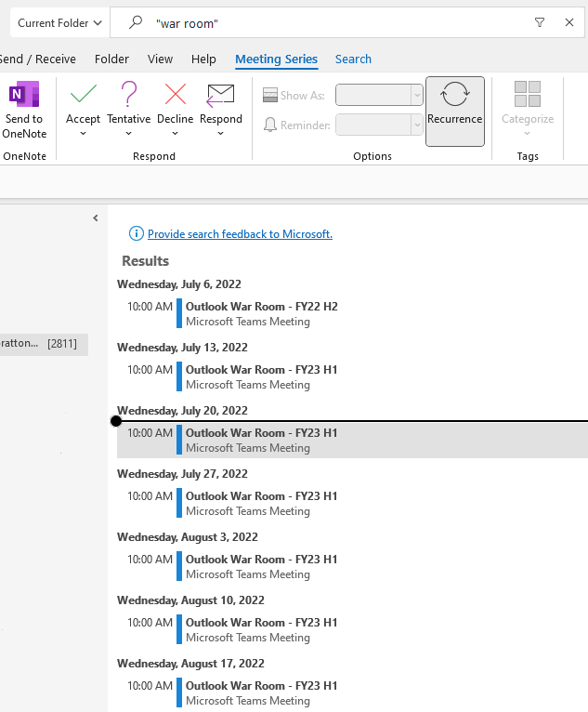Click the Send to OneNote icon
The image size is (588, 712).
point(24,95)
